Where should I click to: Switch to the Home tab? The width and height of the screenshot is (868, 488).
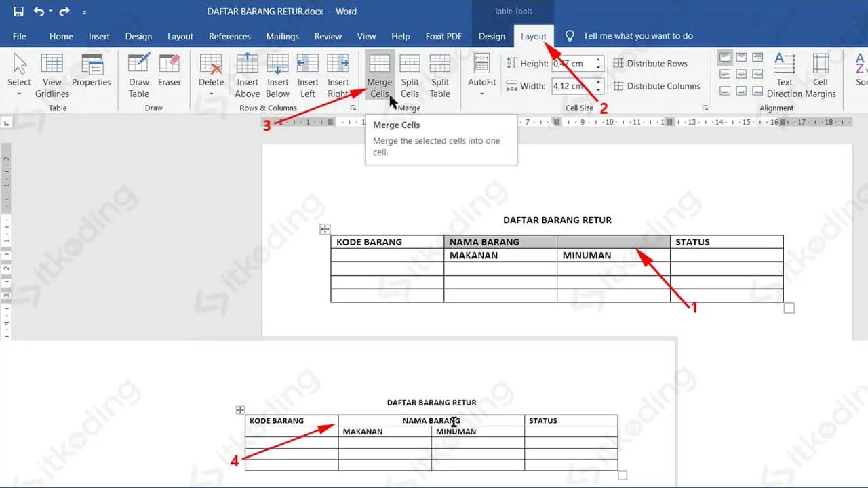[61, 36]
